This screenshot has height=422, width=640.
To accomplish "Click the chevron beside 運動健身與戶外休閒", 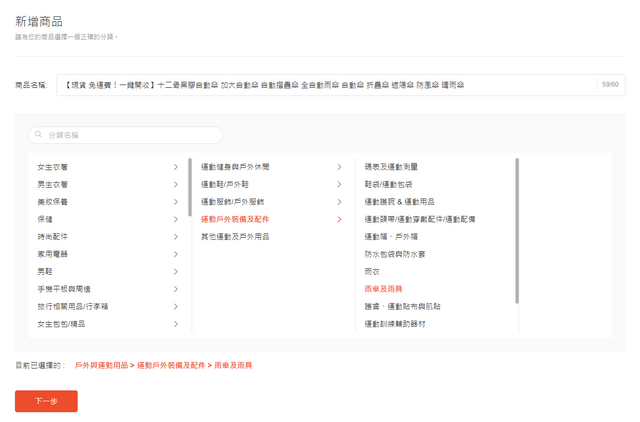I will click(339, 167).
